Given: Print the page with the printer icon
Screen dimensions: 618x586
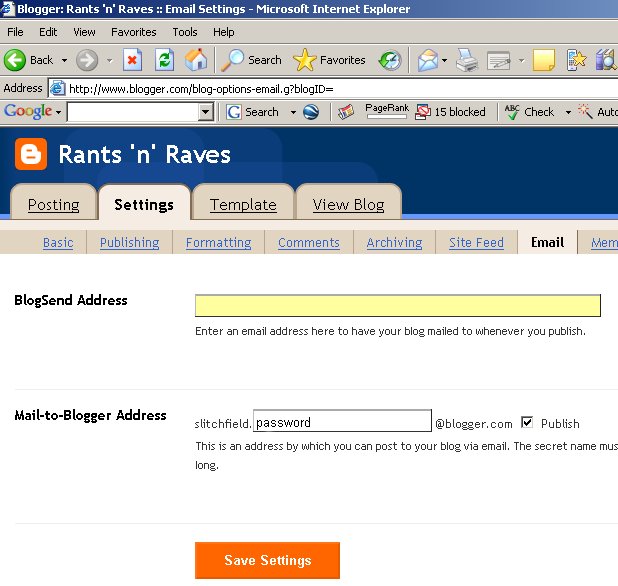Looking at the screenshot, I should coord(467,60).
